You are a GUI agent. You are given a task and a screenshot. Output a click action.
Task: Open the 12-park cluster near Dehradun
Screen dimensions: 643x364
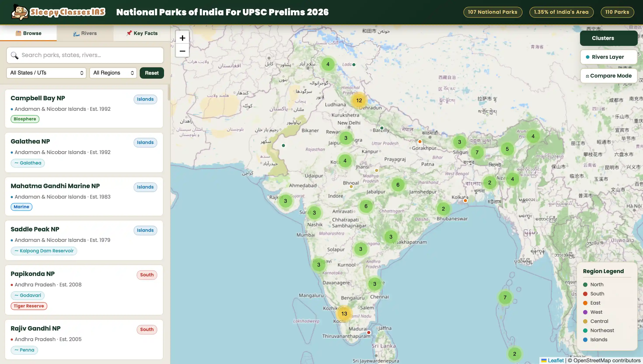pyautogui.click(x=359, y=100)
